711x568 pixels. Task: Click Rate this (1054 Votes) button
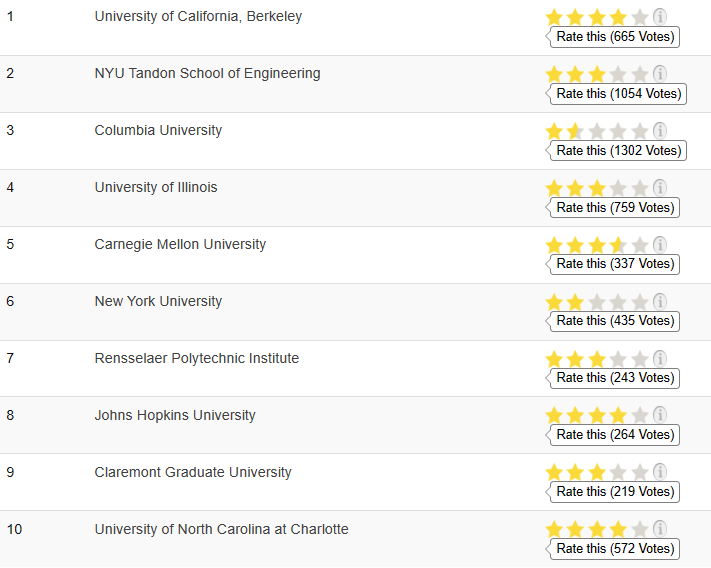(616, 94)
